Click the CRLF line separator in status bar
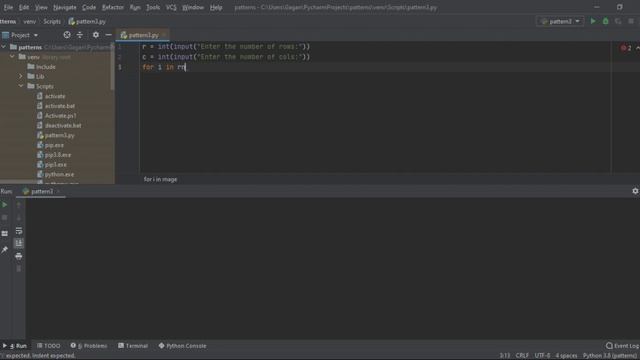640x360 pixels. pyautogui.click(x=522, y=356)
